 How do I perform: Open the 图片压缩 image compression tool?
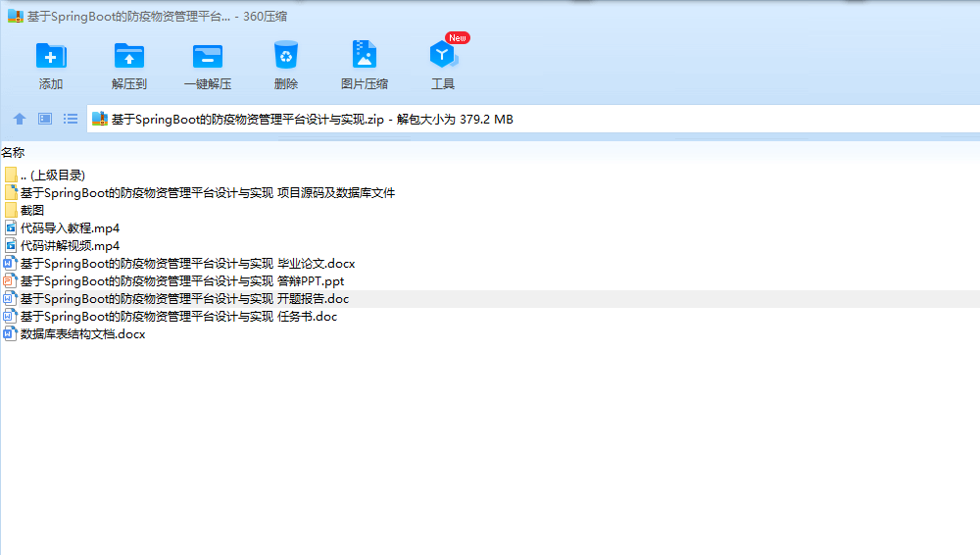(x=365, y=55)
